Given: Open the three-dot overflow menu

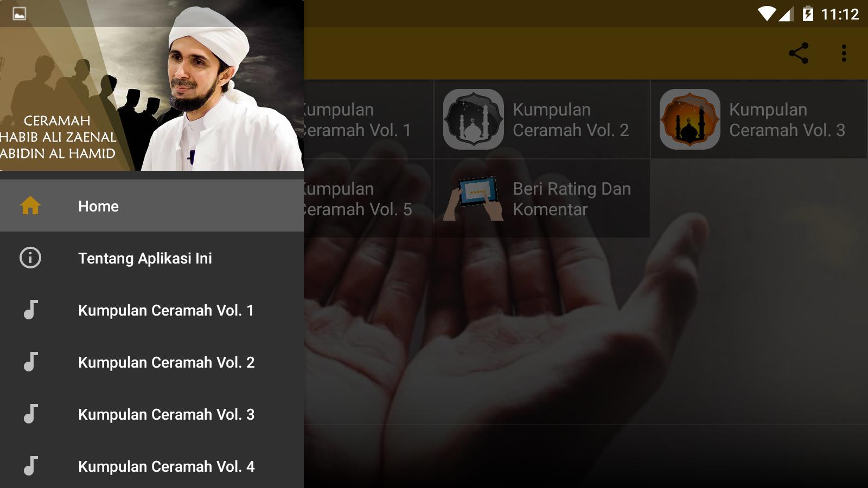Looking at the screenshot, I should point(844,53).
